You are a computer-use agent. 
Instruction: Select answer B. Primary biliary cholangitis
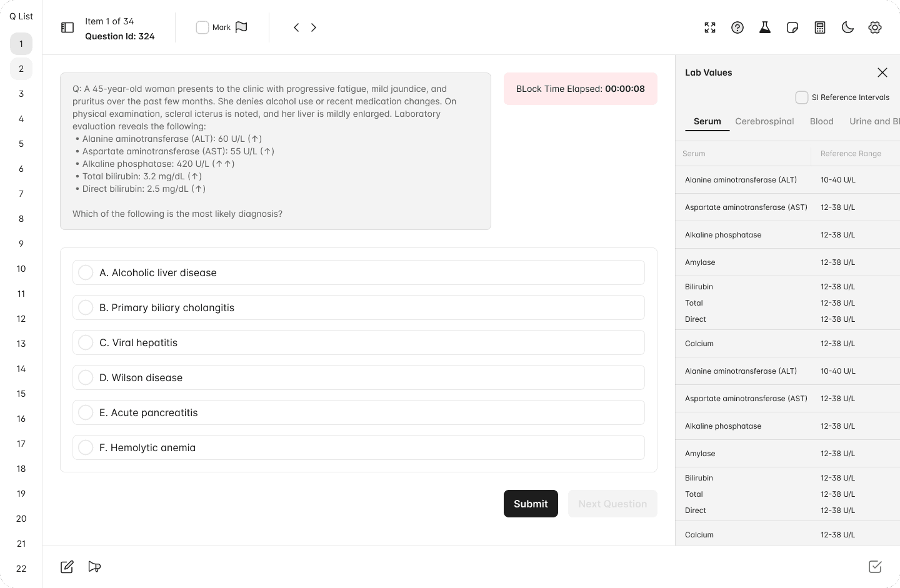pyautogui.click(x=86, y=307)
